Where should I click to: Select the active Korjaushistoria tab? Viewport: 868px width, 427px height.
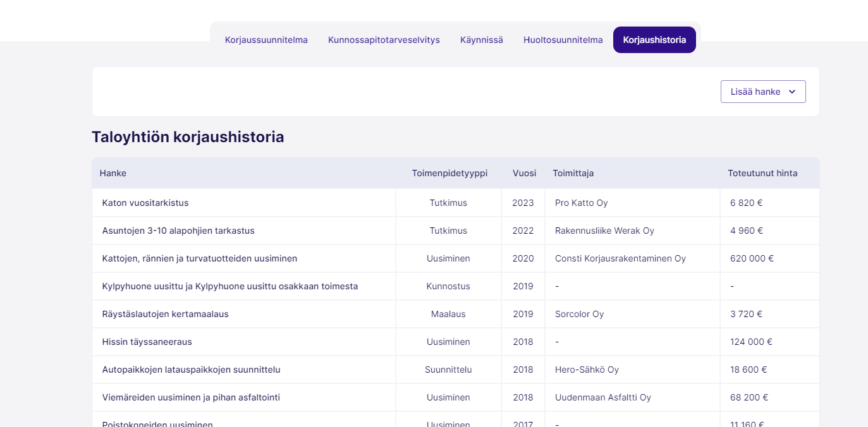(x=654, y=40)
